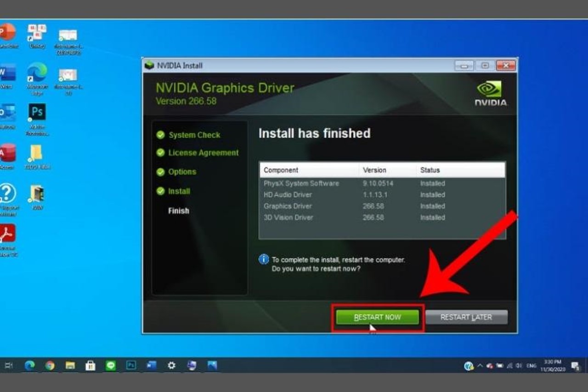Select the License Agreement step
588x392 pixels.
pyautogui.click(x=203, y=153)
